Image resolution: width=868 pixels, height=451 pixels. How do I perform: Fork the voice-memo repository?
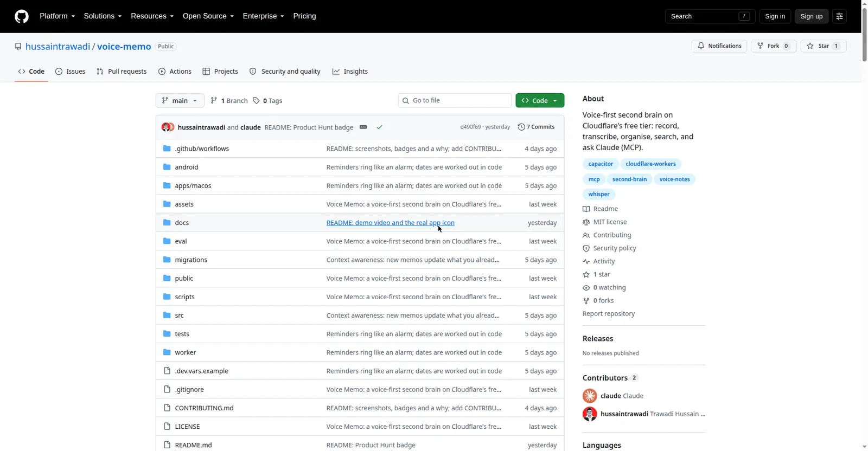click(774, 46)
